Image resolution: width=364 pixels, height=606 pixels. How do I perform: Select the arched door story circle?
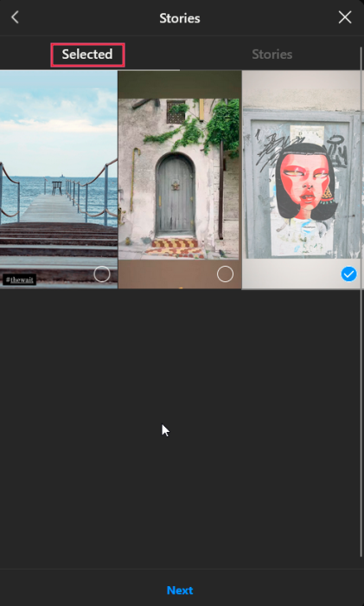coord(225,274)
